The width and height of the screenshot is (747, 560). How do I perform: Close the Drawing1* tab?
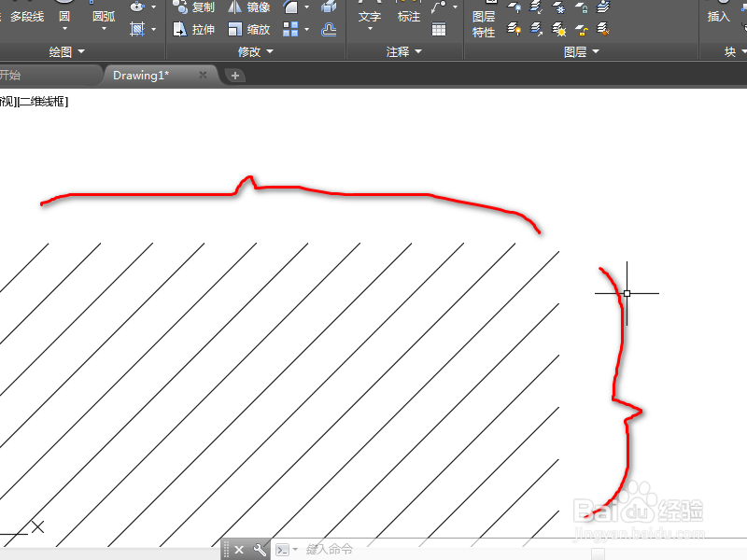tap(203, 75)
